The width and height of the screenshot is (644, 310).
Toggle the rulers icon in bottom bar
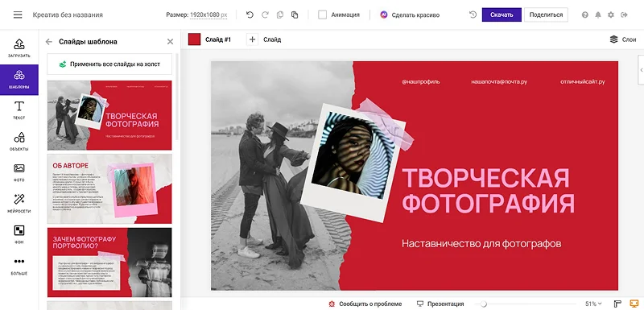617,304
